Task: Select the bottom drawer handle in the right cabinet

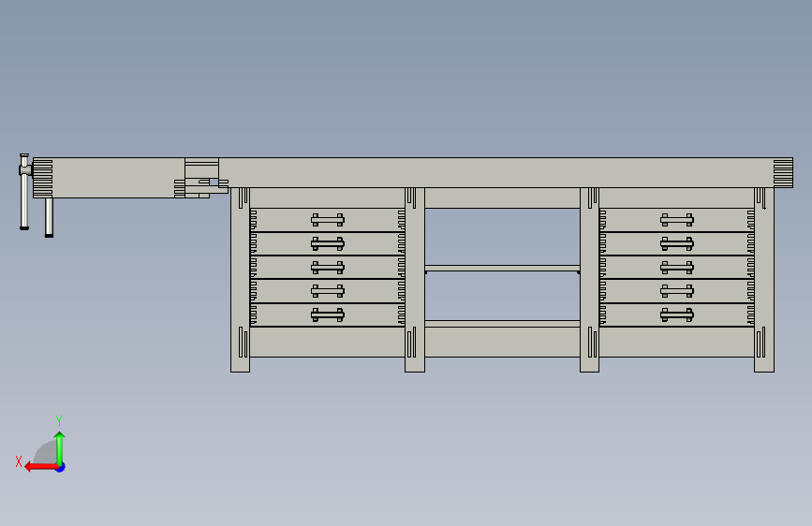Action: [x=677, y=314]
